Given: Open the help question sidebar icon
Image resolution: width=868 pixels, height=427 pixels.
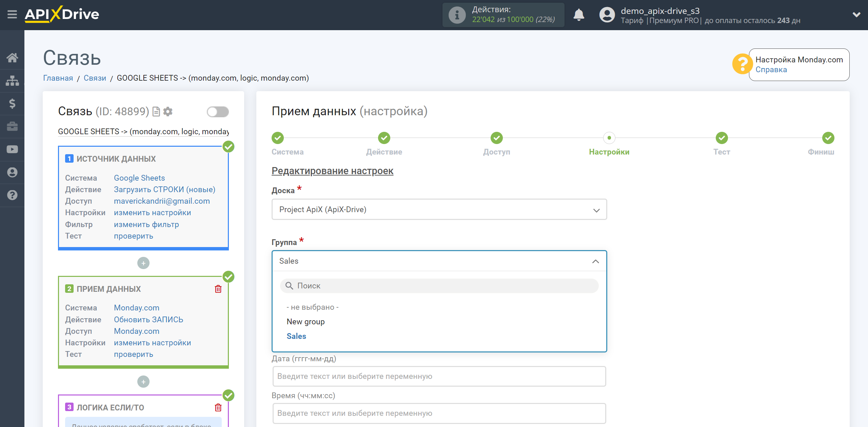Looking at the screenshot, I should (12, 195).
